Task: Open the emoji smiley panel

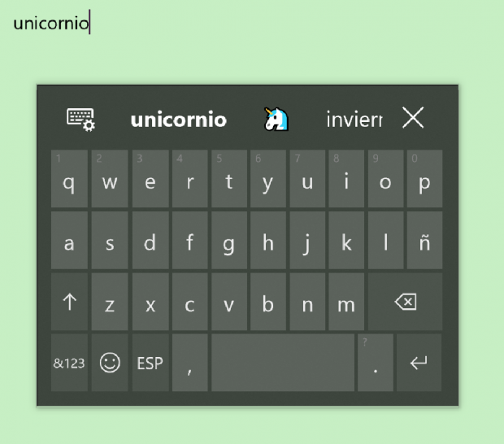Action: coord(110,363)
